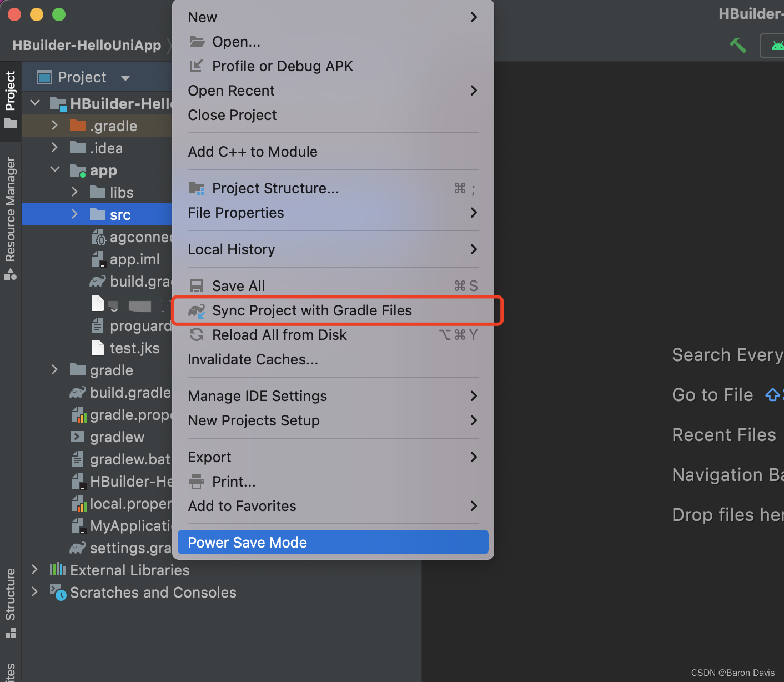Image resolution: width=784 pixels, height=682 pixels.
Task: Click the settings.gradle elephant icon
Action: click(78, 548)
